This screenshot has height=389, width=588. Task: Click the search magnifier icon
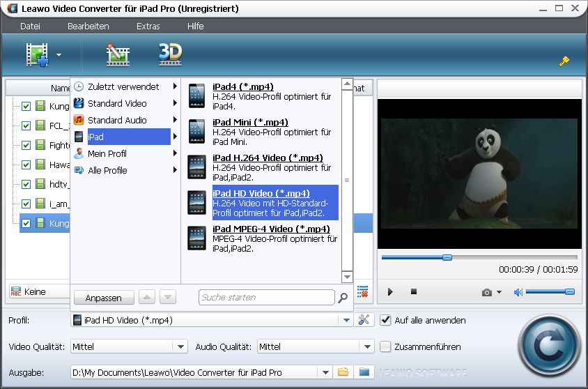343,298
